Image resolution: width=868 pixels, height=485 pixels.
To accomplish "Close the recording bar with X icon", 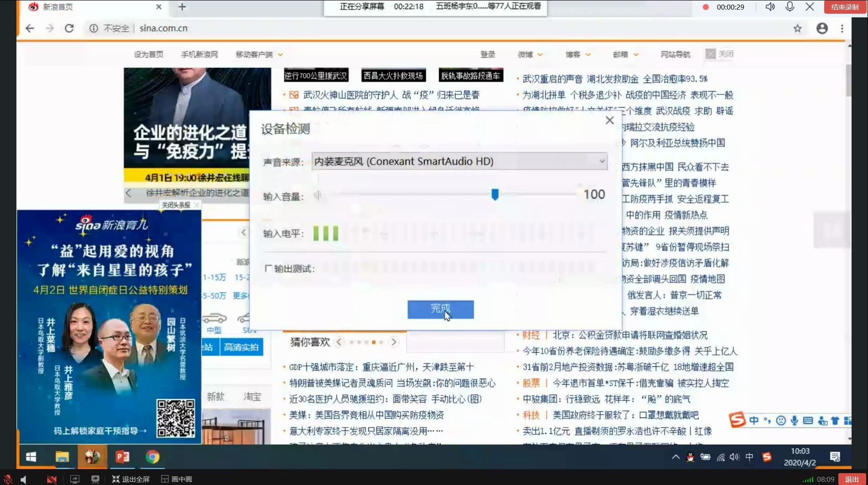I will click(x=810, y=7).
